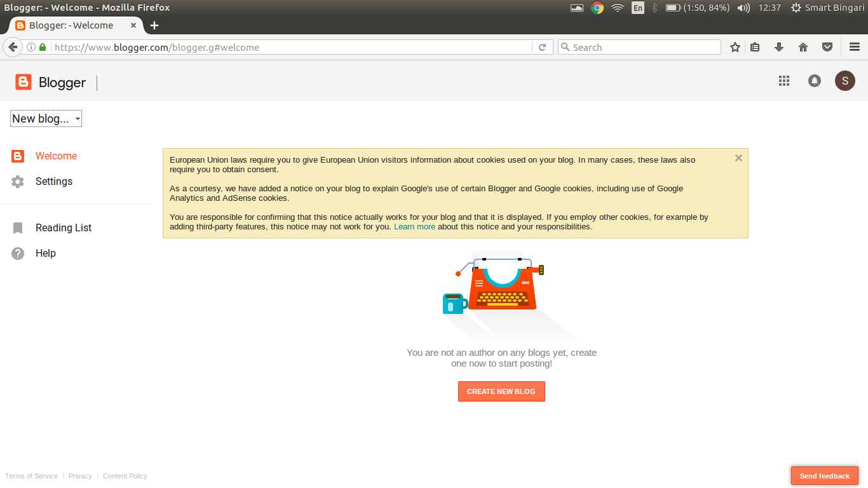Open the Privacy footer link
Image resolution: width=868 pixels, height=488 pixels.
coord(80,476)
